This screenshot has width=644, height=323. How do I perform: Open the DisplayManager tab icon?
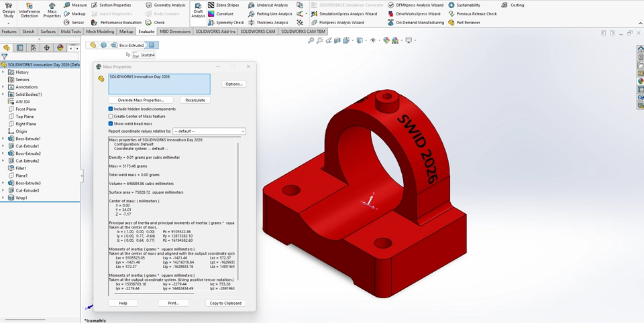point(60,48)
